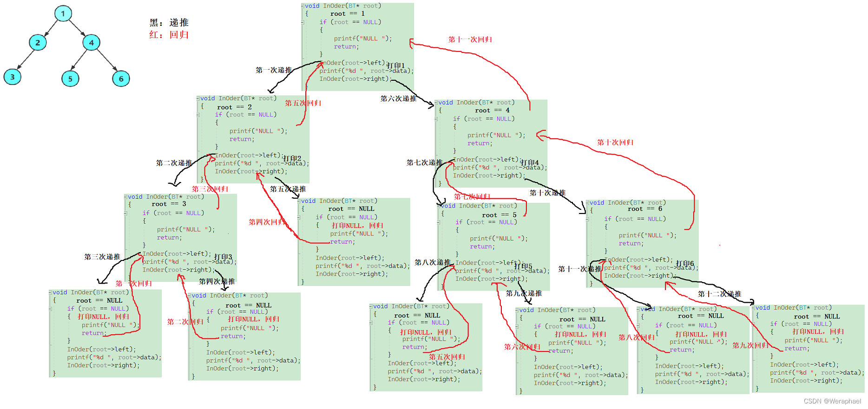Select the red label 第八次回归
Screen dimensions: 868x409
point(637,338)
